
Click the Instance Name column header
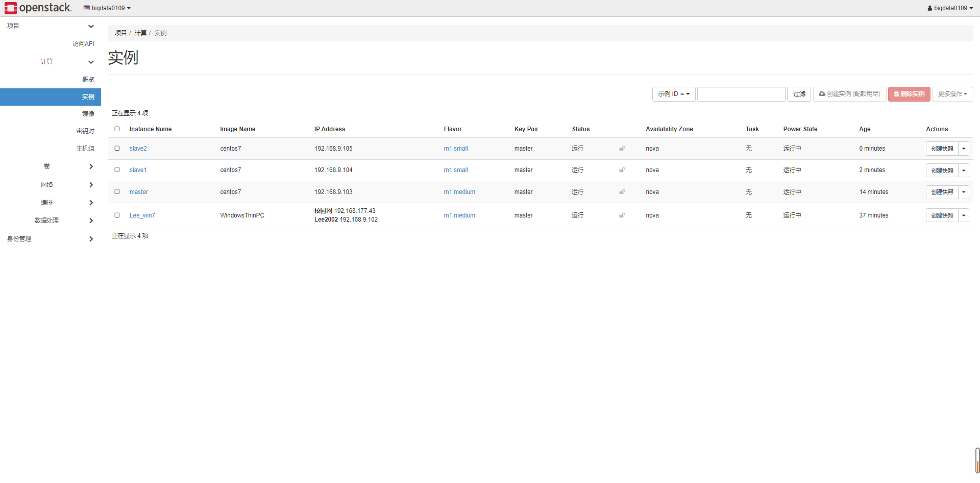(x=151, y=129)
